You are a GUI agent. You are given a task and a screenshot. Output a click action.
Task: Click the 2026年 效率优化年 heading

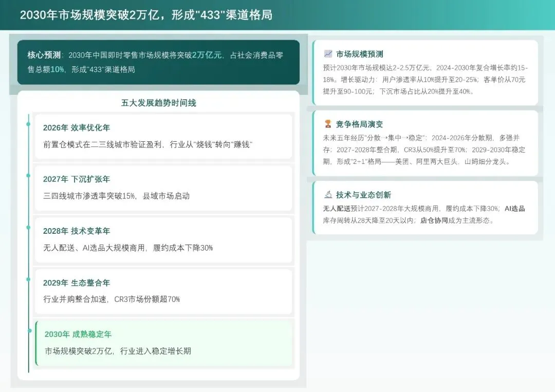(77, 128)
